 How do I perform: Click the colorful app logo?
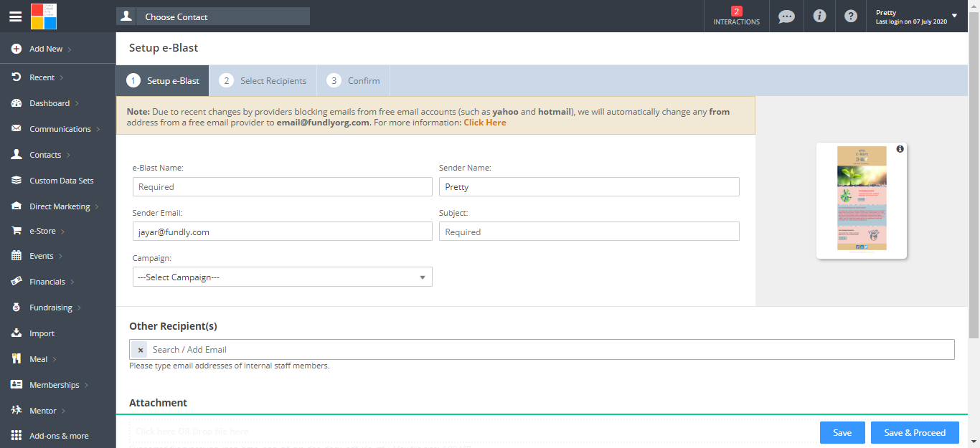click(44, 16)
